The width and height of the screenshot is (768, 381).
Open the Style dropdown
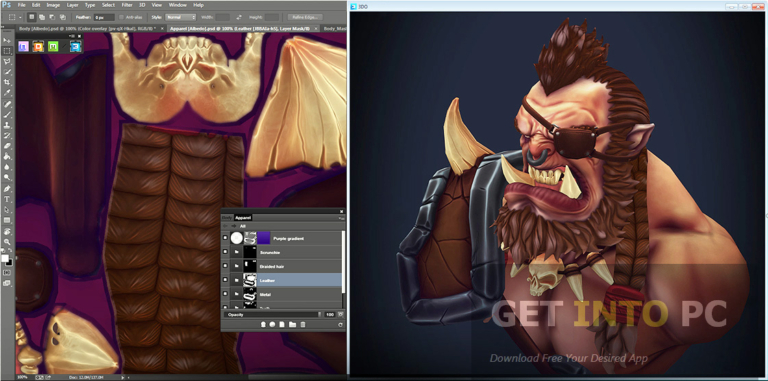181,17
